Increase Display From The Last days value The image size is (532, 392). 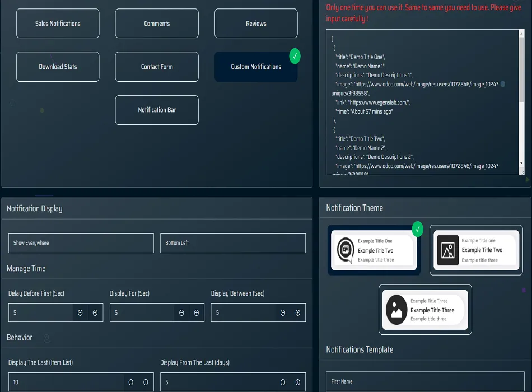[297, 382]
